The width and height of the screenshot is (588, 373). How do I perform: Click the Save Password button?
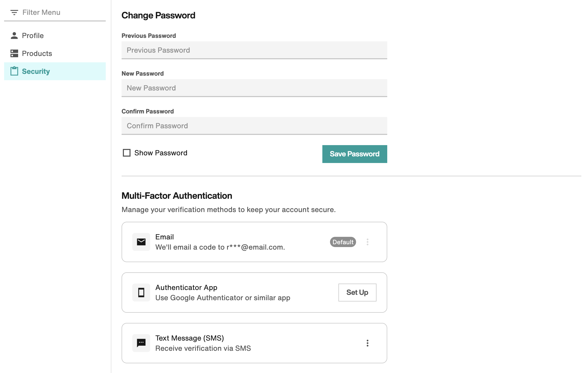coord(355,154)
